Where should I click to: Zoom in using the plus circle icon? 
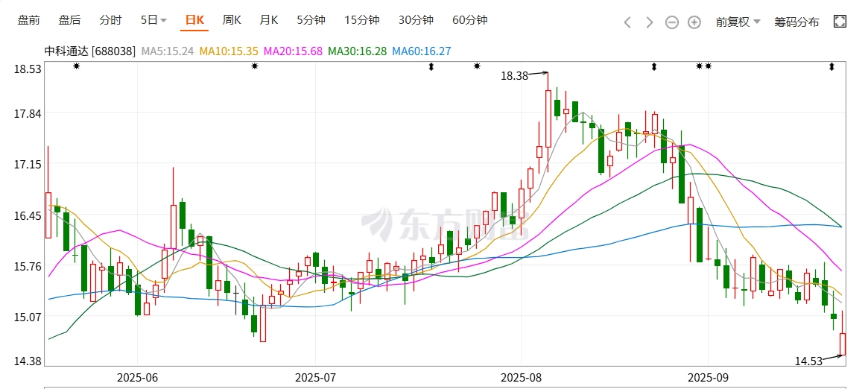click(694, 22)
